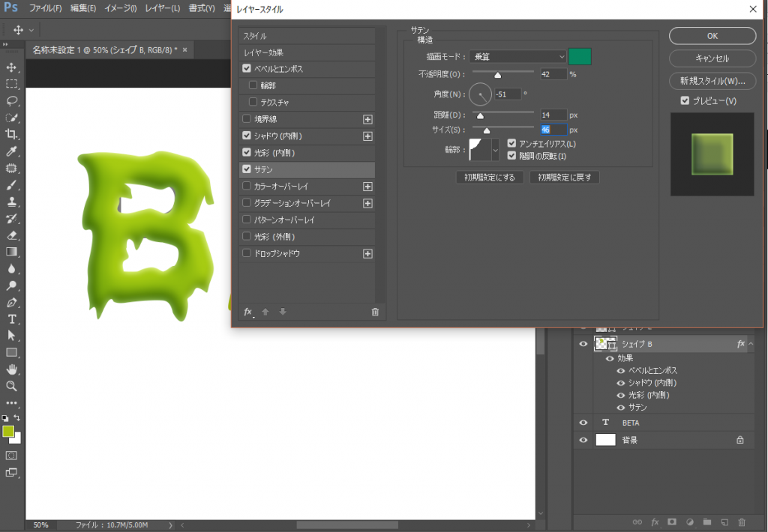The image size is (768, 532).
Task: Add another 境界線 with plus button
Action: [367, 119]
